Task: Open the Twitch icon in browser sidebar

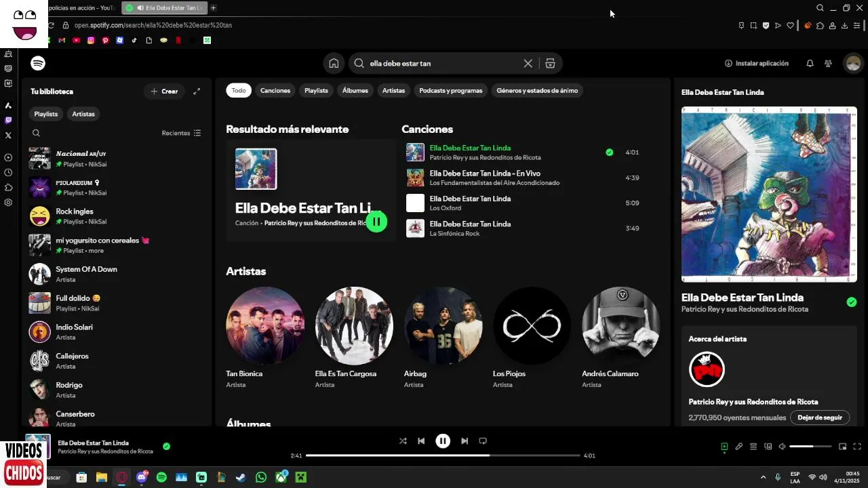Action: point(8,120)
